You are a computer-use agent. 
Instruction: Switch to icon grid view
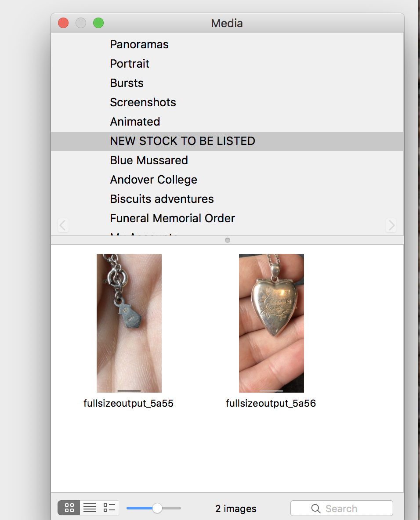point(69,508)
